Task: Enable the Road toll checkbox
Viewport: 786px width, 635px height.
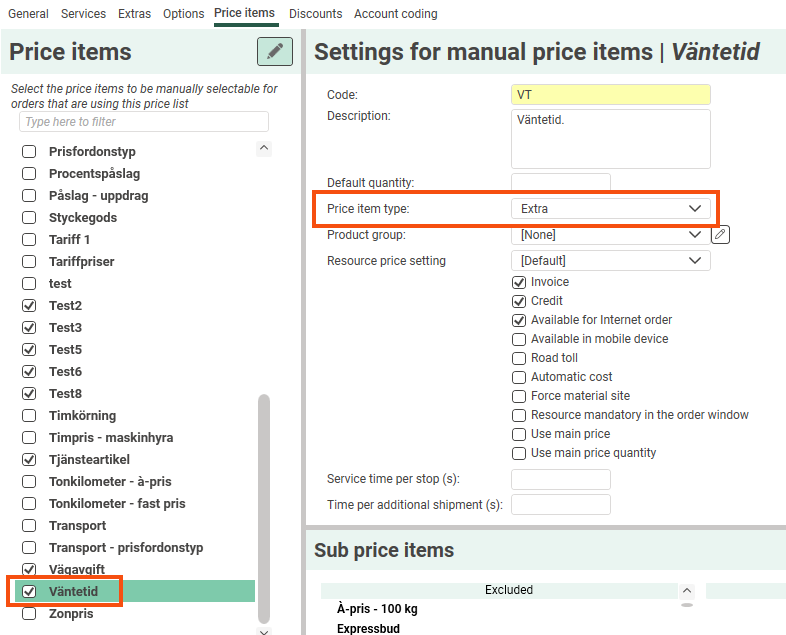Action: click(519, 358)
